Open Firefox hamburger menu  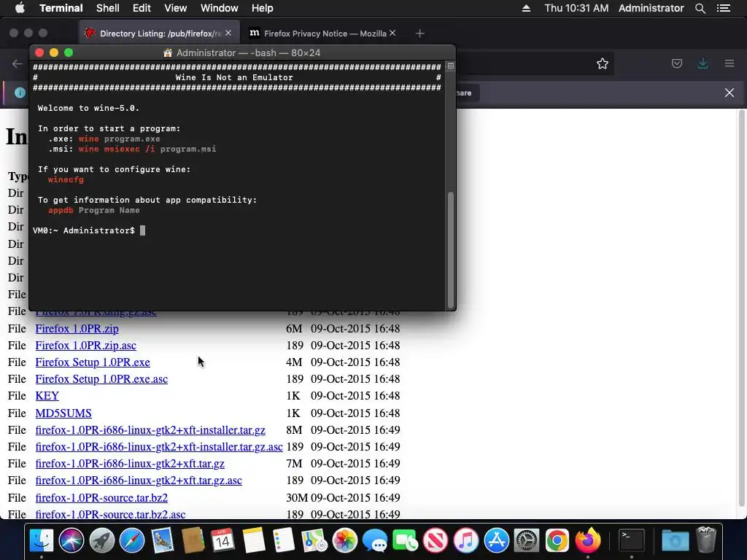point(729,63)
